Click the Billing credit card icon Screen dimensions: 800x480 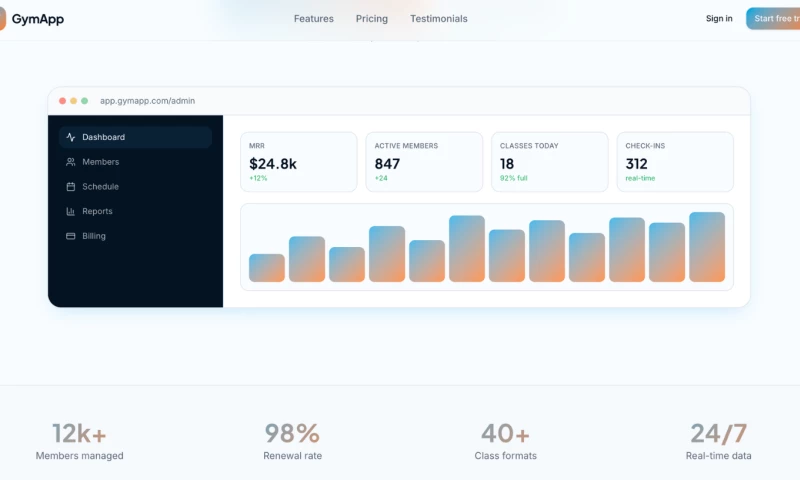click(x=70, y=237)
